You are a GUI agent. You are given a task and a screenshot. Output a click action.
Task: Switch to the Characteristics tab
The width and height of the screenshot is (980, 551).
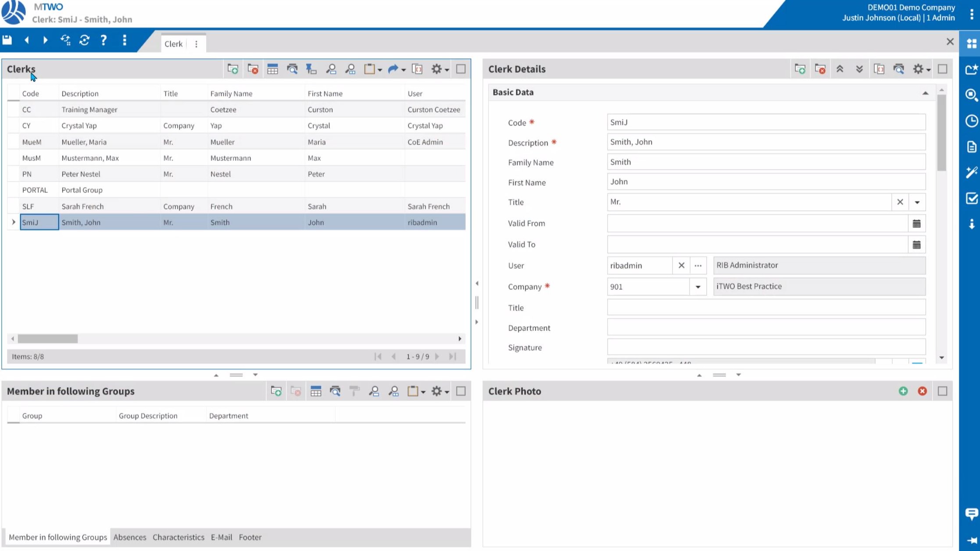178,537
